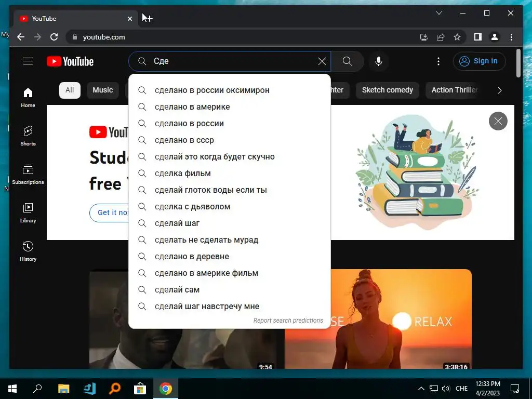Click the page vertical scrollbar
Image resolution: width=532 pixels, height=399 pixels.
pyautogui.click(x=518, y=63)
